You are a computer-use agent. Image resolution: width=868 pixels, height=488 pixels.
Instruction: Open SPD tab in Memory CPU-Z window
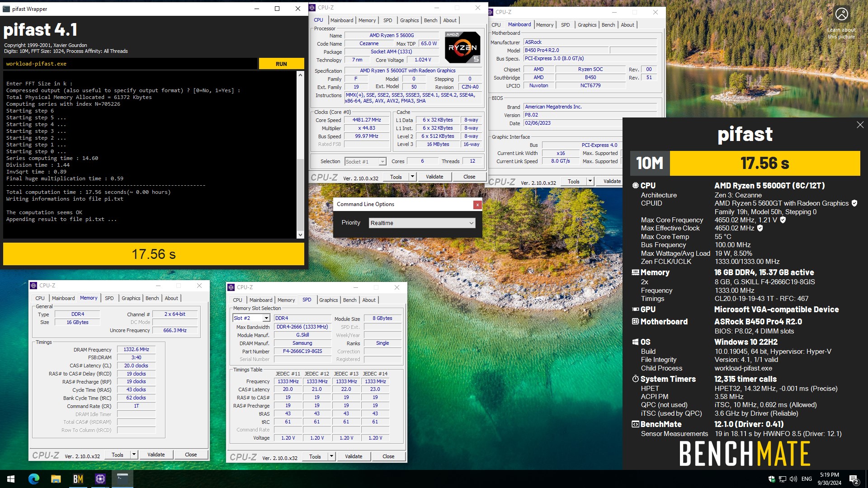[109, 298]
